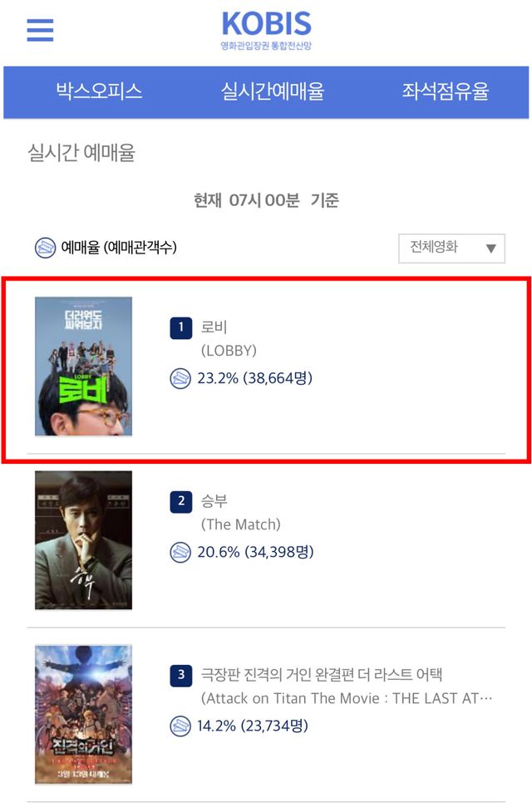Viewport: 532px width, 807px height.
Task: Open the 로비 (LOBBY) movie title link
Action: (229, 338)
